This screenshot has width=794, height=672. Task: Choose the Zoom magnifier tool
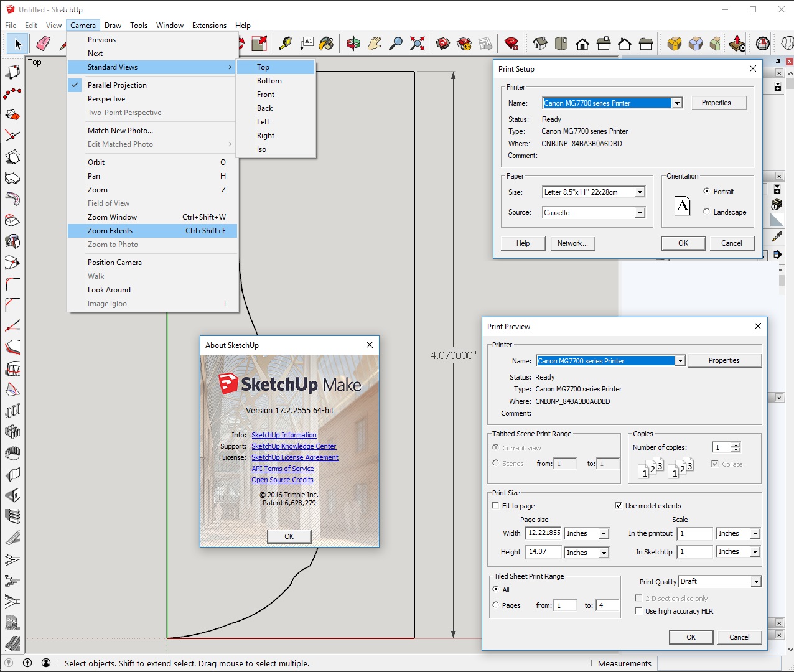pyautogui.click(x=396, y=44)
